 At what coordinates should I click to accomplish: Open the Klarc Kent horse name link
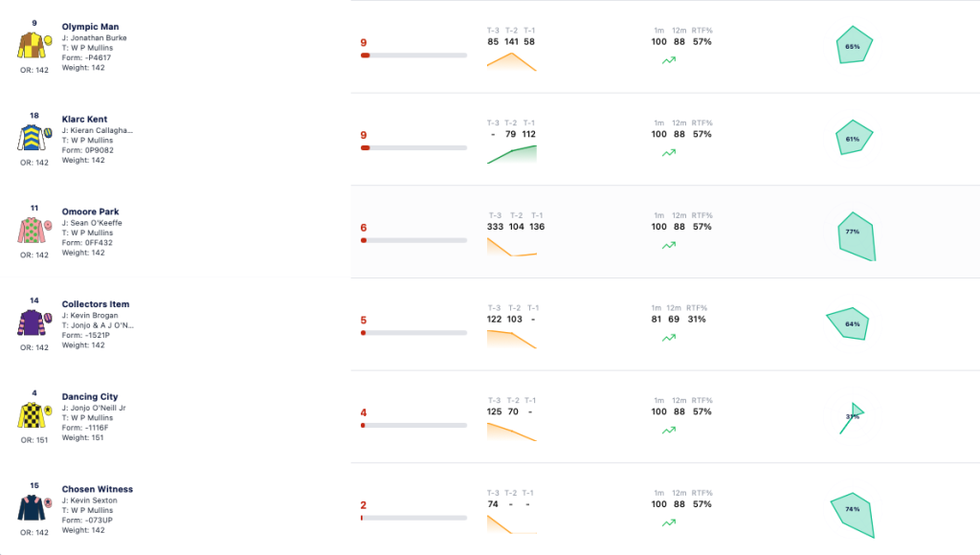84,120
